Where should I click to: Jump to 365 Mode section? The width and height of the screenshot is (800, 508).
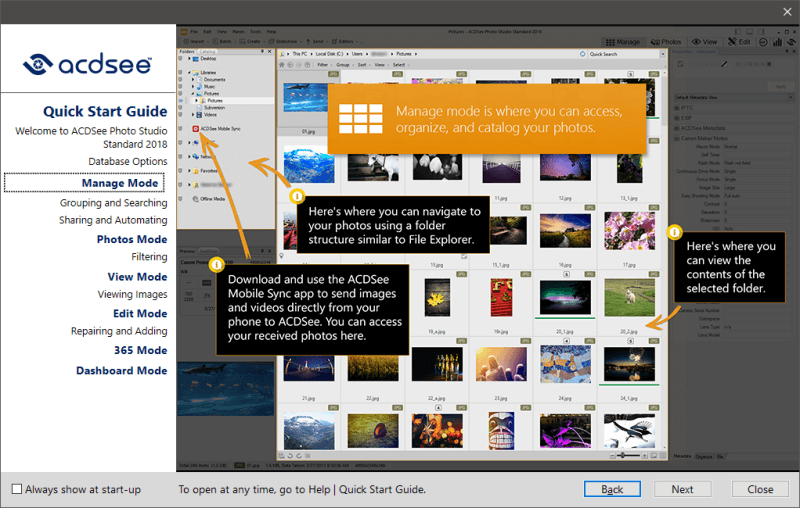tap(140, 350)
